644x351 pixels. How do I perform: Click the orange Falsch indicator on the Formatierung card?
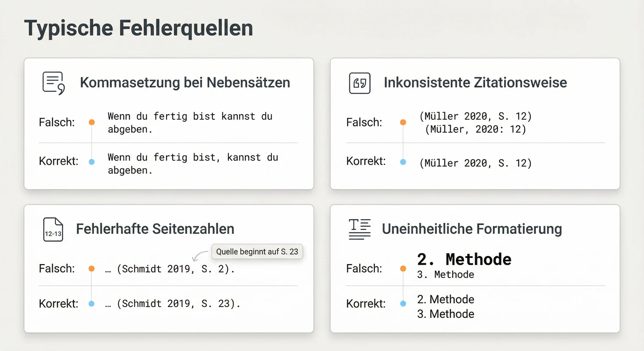(403, 268)
